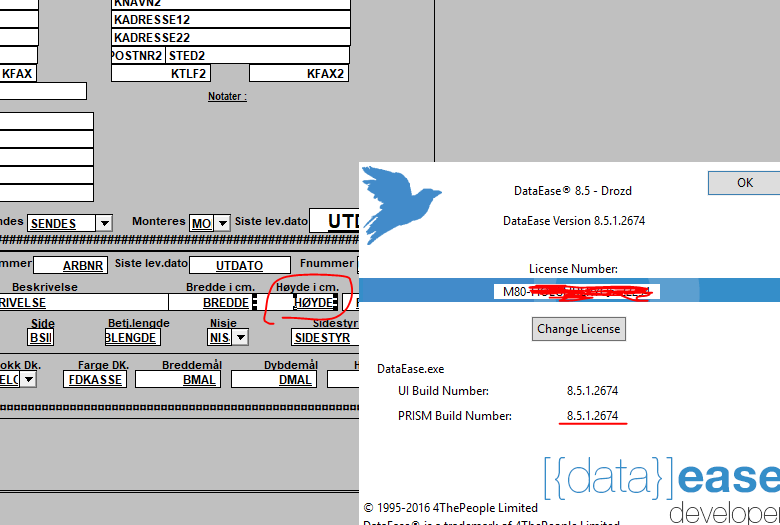Select the BREDDE field

211,302
